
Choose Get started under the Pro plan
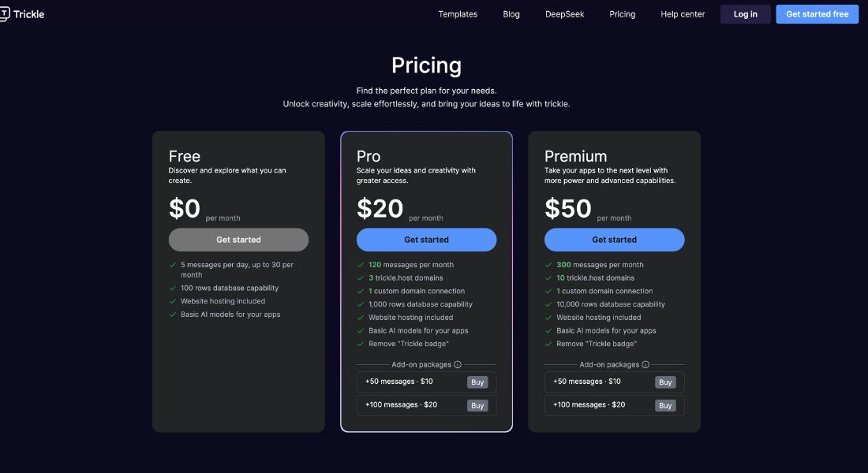426,240
